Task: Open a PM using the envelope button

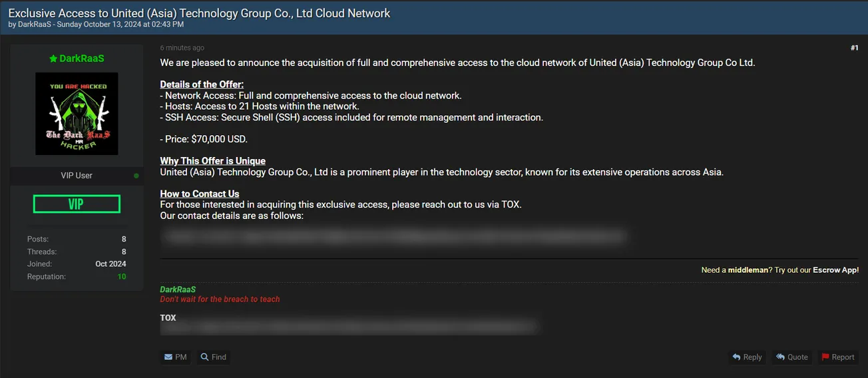Action: pos(175,357)
